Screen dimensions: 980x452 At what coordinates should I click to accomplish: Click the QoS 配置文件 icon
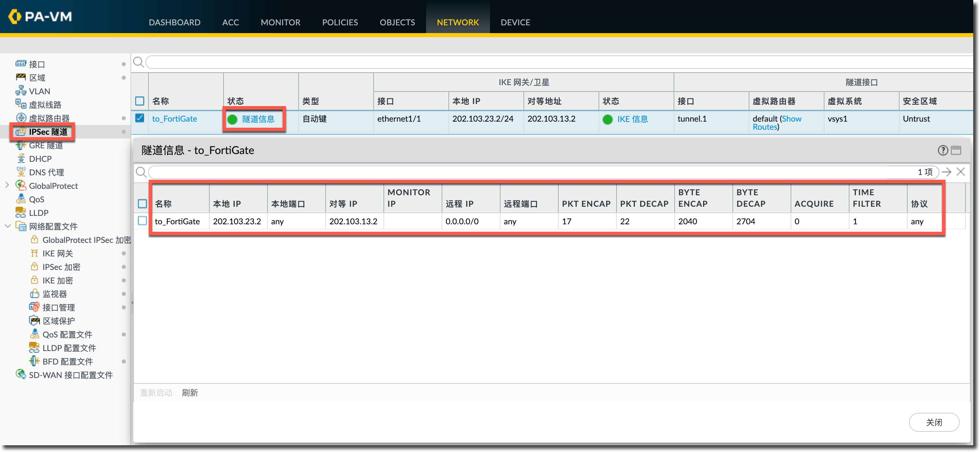point(34,334)
